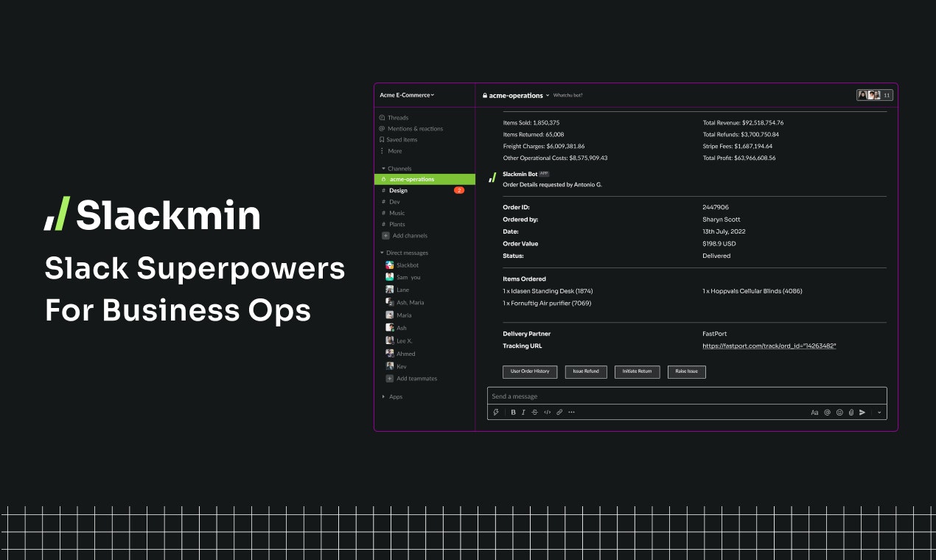The image size is (936, 560).
Task: Open the FastPort tracking URL link
Action: pos(769,346)
